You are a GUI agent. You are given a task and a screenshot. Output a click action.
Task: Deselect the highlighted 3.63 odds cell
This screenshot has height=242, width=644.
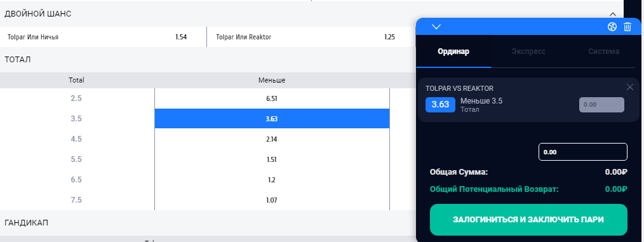pos(272,119)
